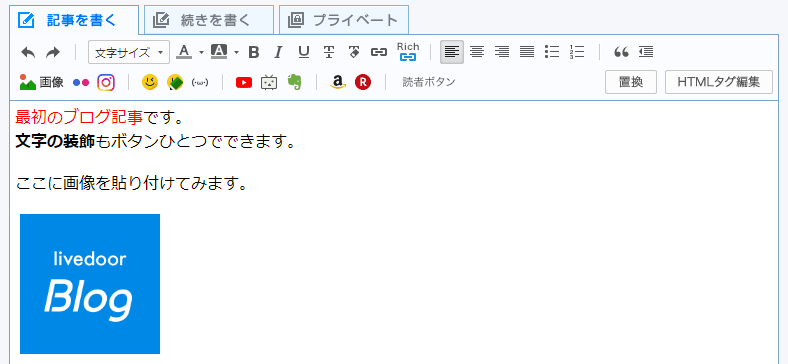Viewport: 788px width, 364px height.
Task: Insert a Rich link card
Action: point(408,52)
